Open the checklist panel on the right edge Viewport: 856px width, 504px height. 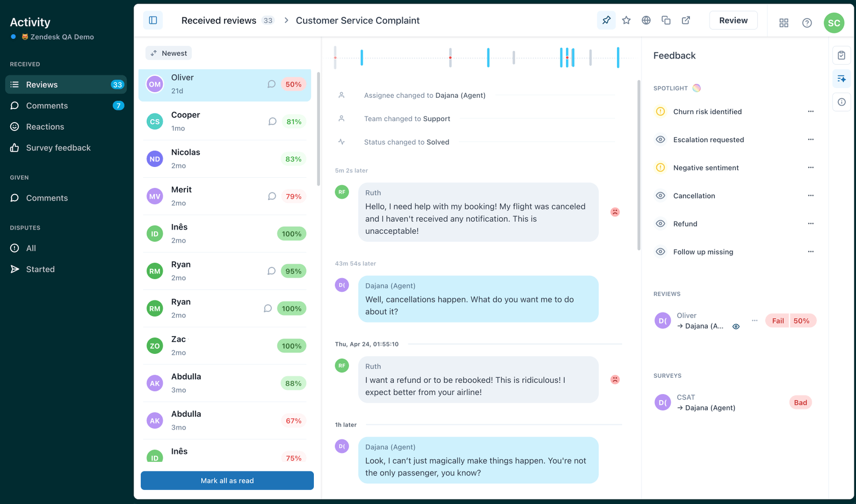point(842,55)
